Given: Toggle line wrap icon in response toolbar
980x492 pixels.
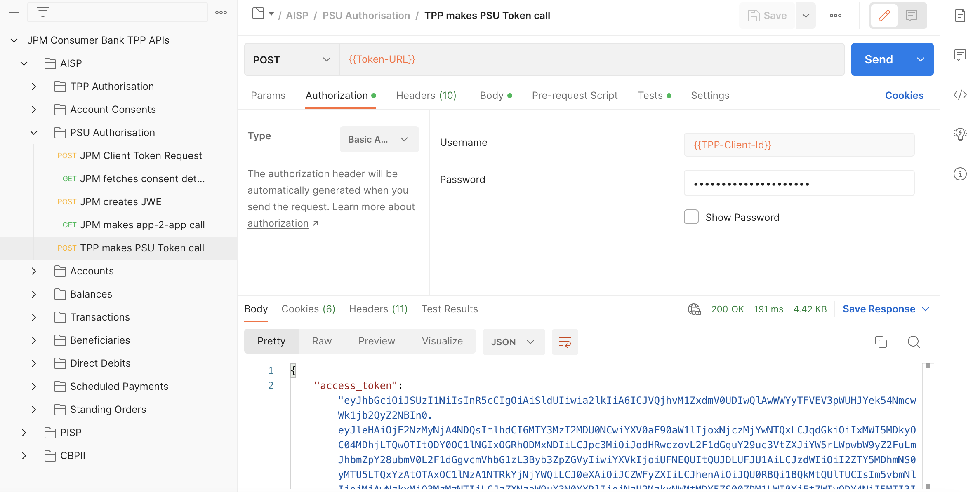Looking at the screenshot, I should (x=565, y=342).
